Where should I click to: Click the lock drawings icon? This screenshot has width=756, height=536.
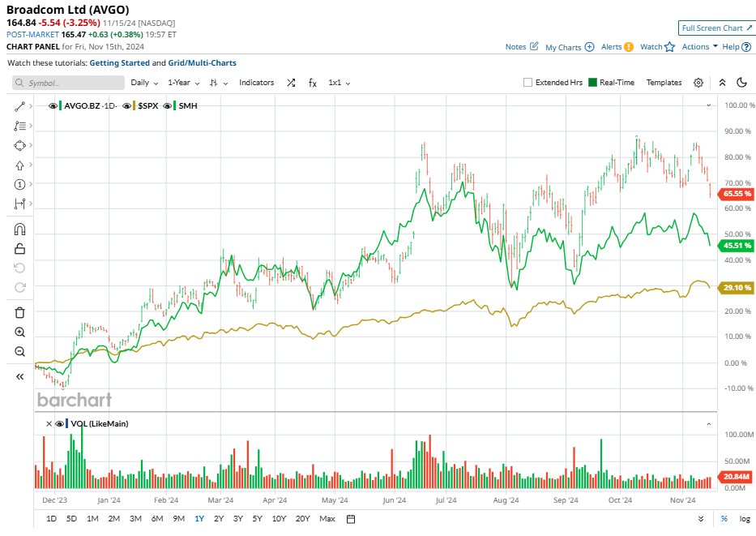click(20, 249)
